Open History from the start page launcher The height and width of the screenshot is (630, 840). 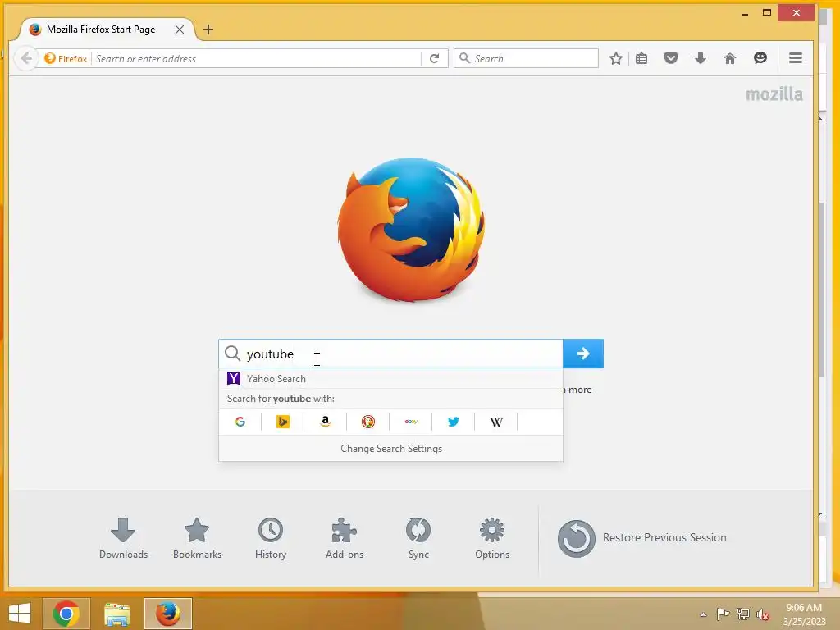[271, 538]
